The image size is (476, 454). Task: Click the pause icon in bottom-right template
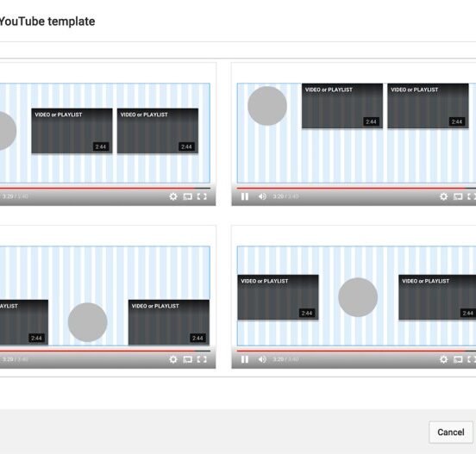coord(245,359)
